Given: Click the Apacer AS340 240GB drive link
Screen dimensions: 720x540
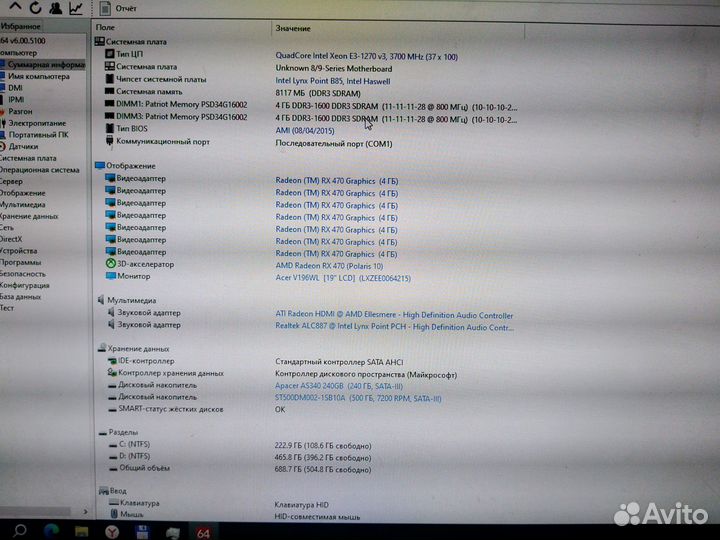Looking at the screenshot, I should 338,386.
